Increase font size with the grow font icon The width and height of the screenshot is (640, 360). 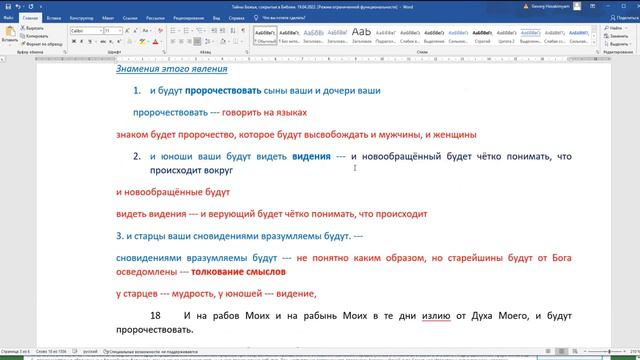pyautogui.click(x=127, y=31)
